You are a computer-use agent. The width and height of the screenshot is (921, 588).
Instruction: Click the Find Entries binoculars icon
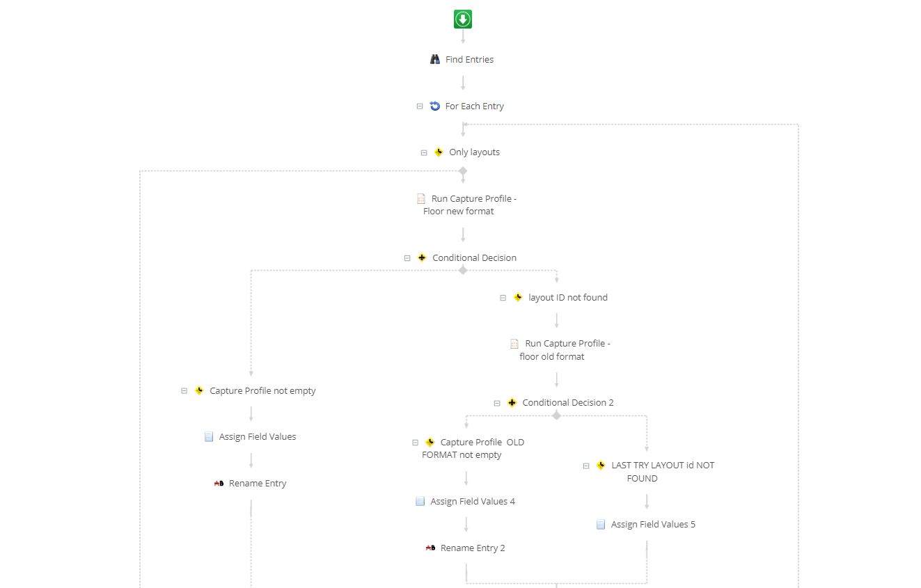tap(435, 59)
